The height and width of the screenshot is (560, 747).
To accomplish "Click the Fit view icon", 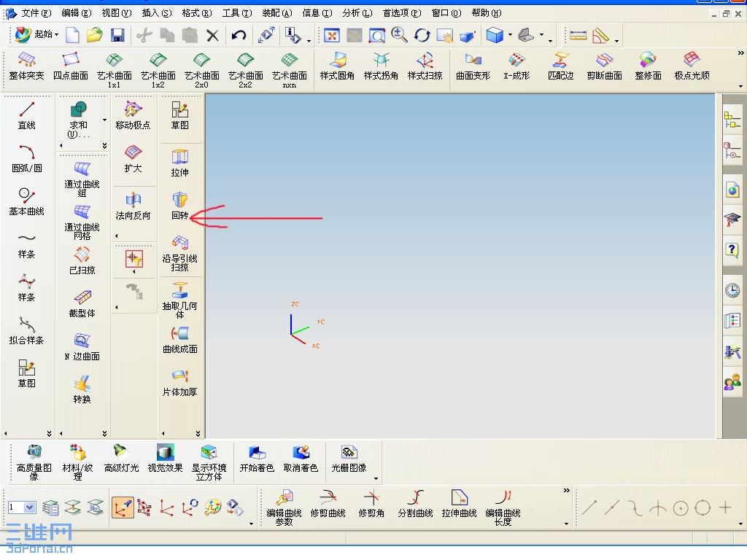I will 332,35.
